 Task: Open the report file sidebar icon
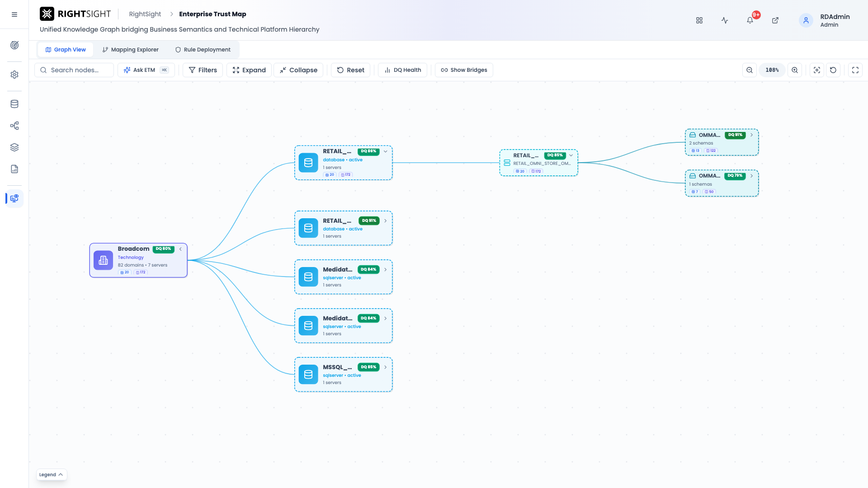pos(14,169)
